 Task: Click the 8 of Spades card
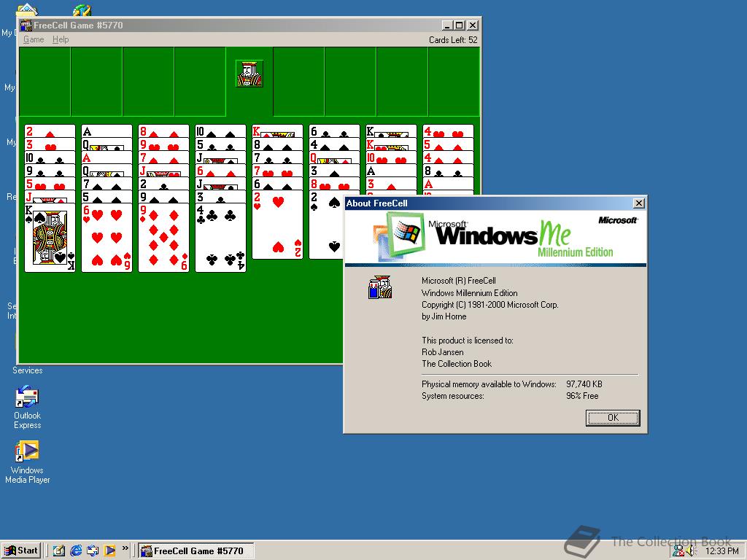click(x=277, y=144)
